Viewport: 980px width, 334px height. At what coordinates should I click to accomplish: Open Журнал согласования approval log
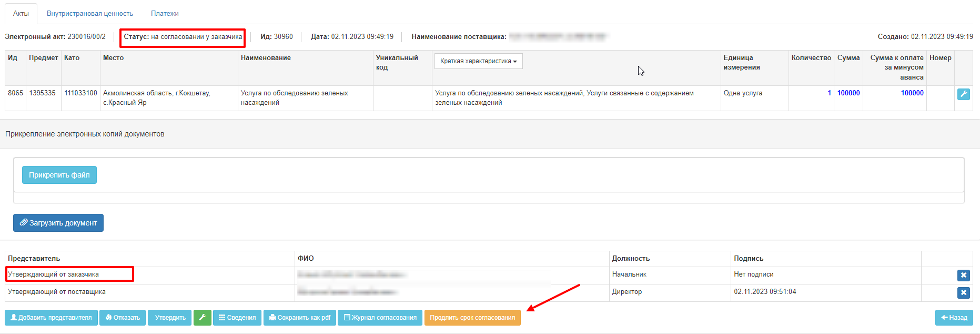(x=380, y=318)
